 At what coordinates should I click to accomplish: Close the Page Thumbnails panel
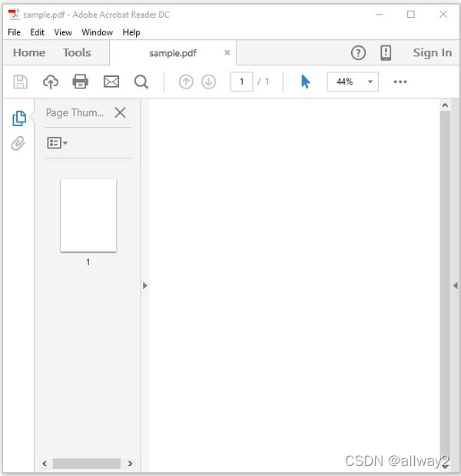(120, 112)
